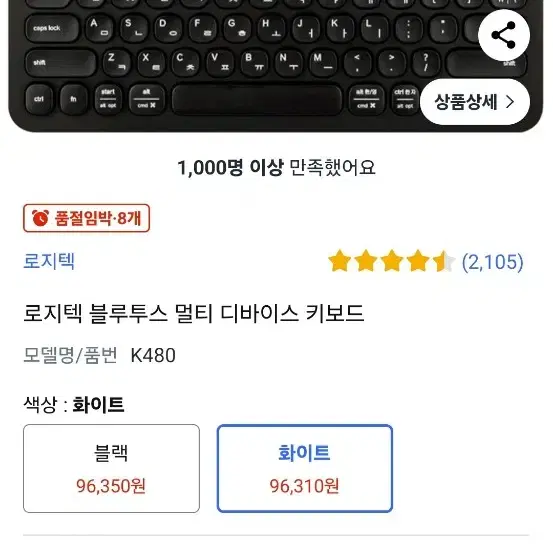Tap the half-filled fifth star icon
The height and width of the screenshot is (553, 553).
(x=444, y=261)
